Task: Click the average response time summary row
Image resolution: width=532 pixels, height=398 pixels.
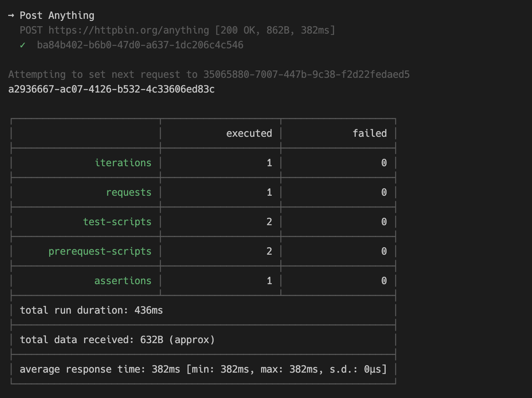Action: point(202,369)
